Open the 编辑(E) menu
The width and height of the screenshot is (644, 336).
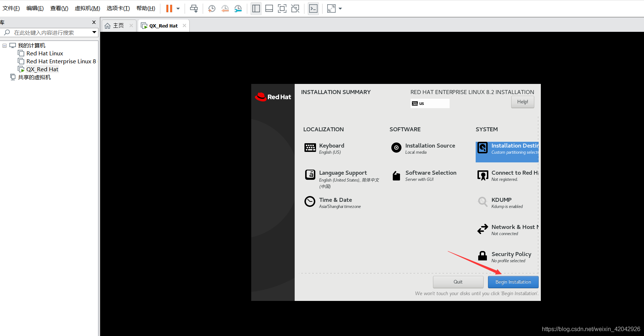click(x=35, y=8)
